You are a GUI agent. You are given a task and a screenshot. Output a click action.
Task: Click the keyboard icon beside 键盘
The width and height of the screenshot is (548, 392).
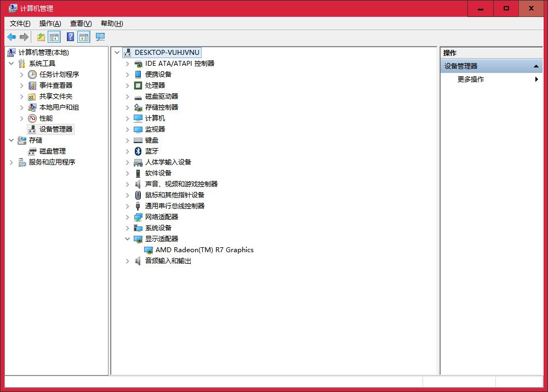point(138,140)
